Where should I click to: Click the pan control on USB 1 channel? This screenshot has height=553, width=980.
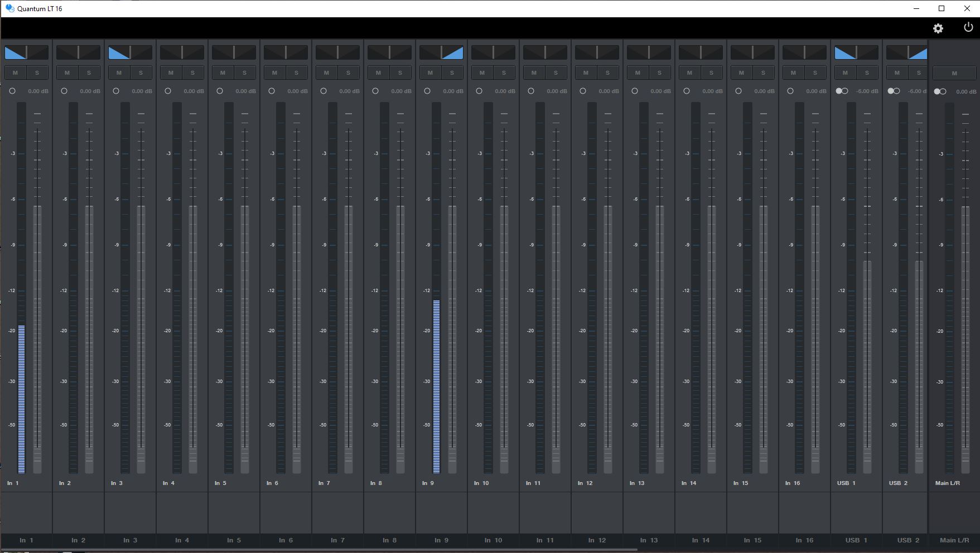(x=857, y=52)
